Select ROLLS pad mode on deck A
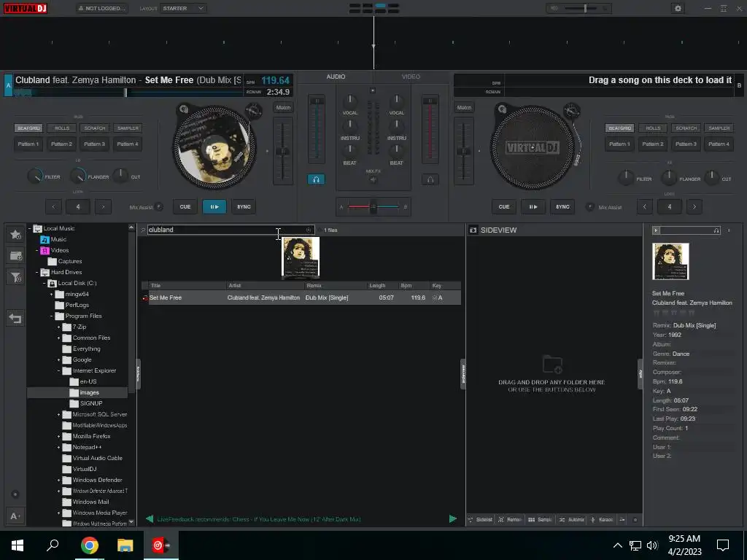Screen dimensions: 747x560 point(62,128)
